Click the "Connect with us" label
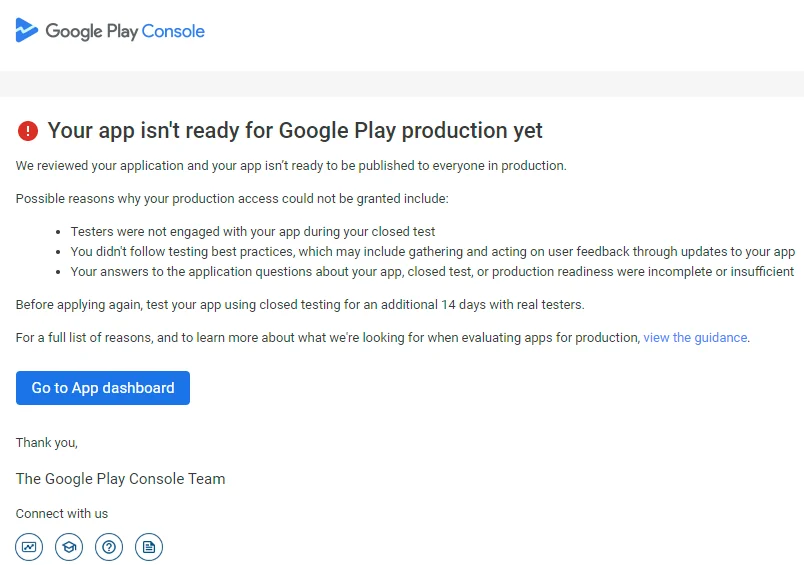This screenshot has width=804, height=565. (x=62, y=514)
